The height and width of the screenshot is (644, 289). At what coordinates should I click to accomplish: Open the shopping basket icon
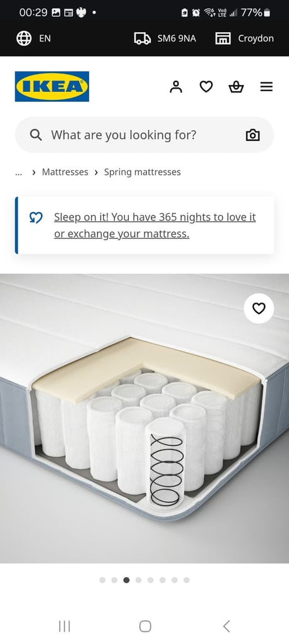[x=236, y=87]
